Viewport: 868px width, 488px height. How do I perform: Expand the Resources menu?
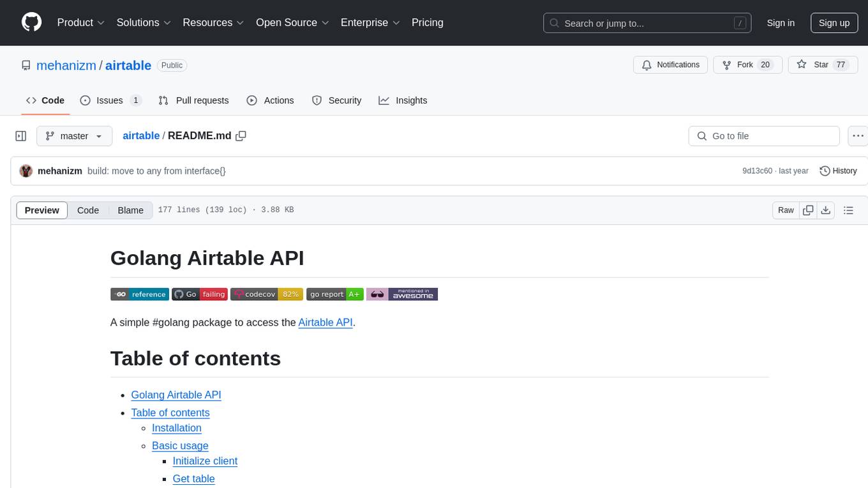213,22
